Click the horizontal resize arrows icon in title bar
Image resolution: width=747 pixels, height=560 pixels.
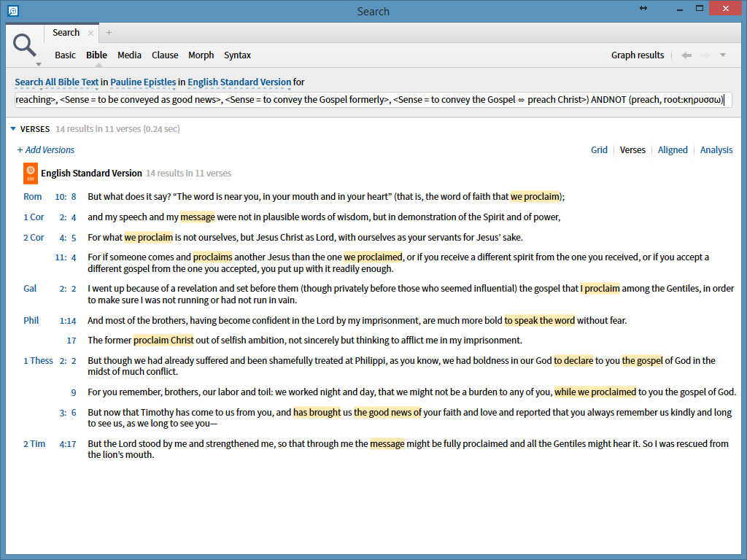pyautogui.click(x=643, y=8)
